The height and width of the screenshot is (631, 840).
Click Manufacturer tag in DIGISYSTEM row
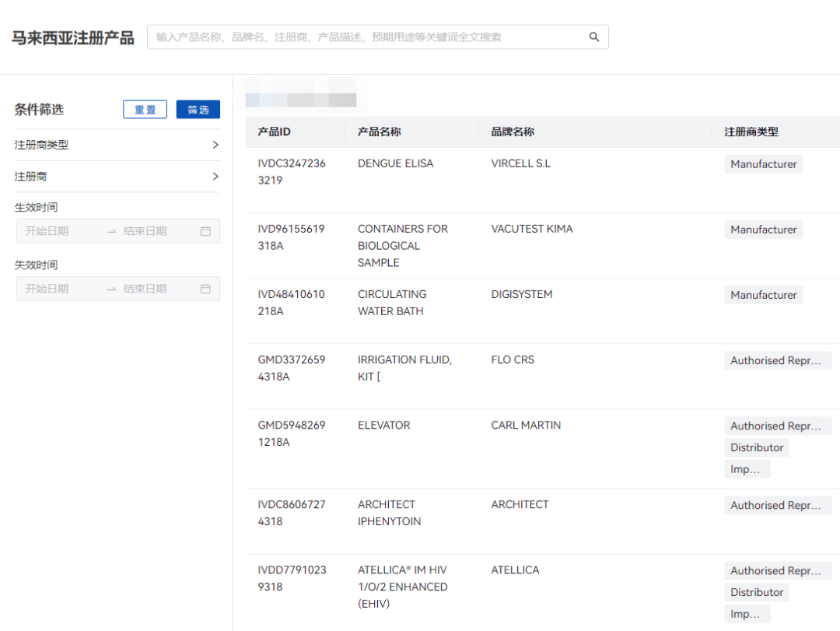[x=764, y=295]
